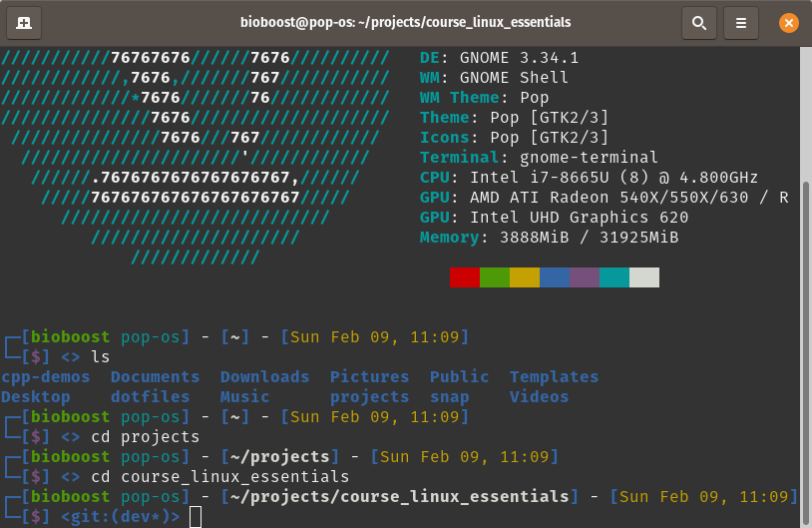Click the '.7676767676767676767,' logo line
This screenshot has height=528, width=812.
click(196, 178)
